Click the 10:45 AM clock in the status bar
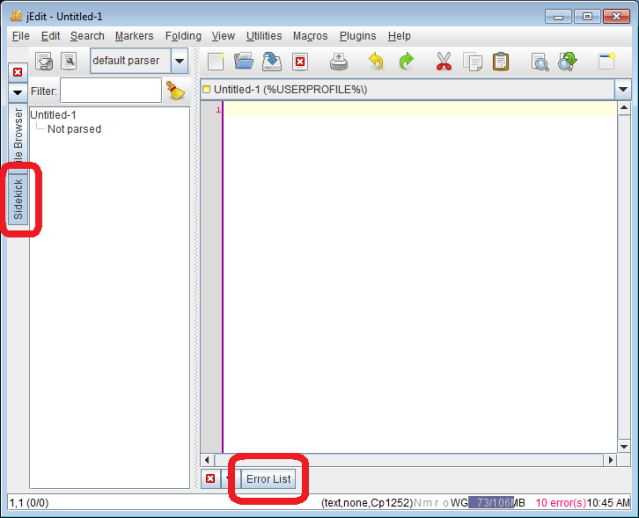Viewport: 639px width, 518px height. coord(608,503)
